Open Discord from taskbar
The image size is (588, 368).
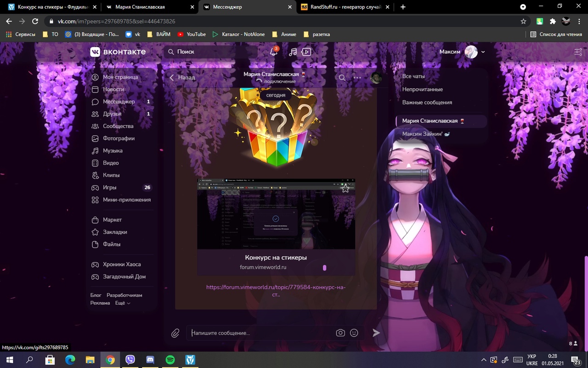coord(150,360)
